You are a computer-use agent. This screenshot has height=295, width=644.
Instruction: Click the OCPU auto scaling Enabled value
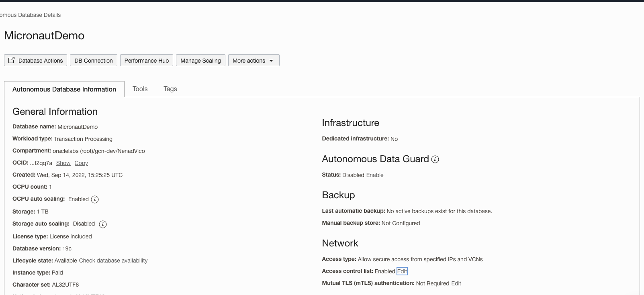click(78, 199)
